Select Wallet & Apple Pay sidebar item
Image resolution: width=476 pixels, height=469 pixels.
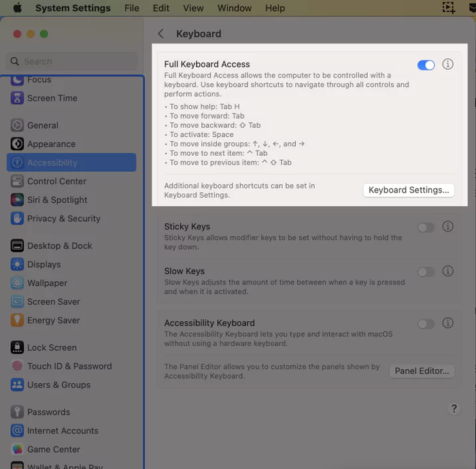pyautogui.click(x=71, y=466)
